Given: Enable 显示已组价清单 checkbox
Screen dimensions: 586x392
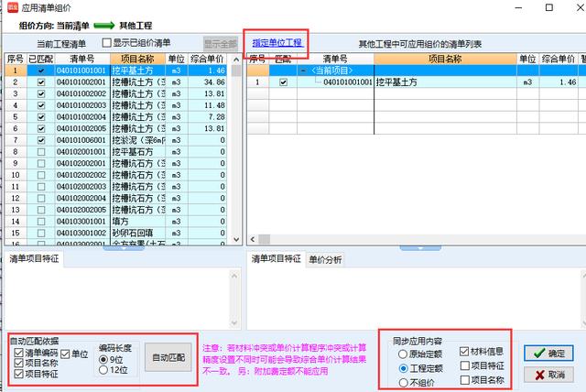Looking at the screenshot, I should tap(107, 43).
